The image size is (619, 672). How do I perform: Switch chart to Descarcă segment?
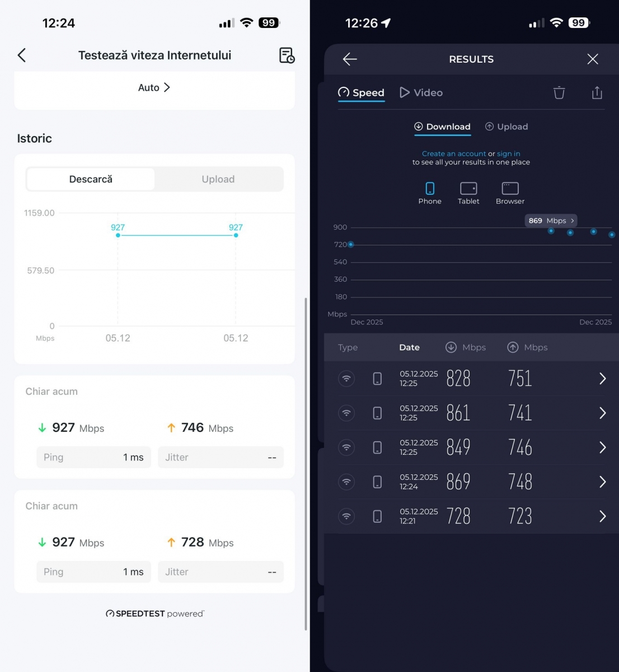91,179
